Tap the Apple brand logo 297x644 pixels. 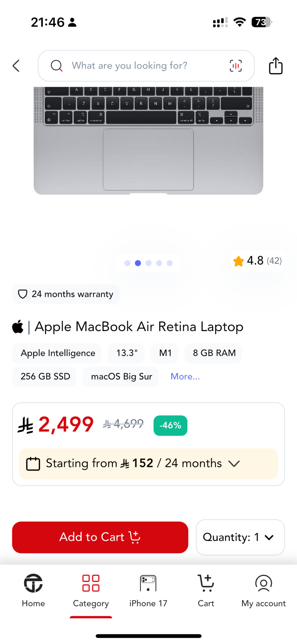(18, 327)
